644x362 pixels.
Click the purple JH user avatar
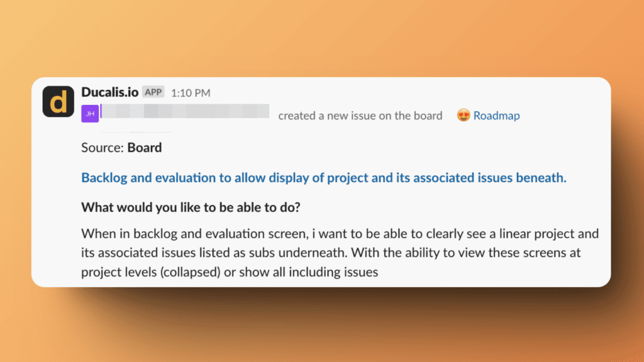90,114
